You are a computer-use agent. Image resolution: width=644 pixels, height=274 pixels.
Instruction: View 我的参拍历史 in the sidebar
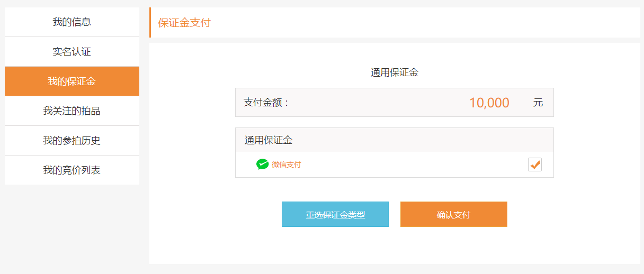[x=71, y=141]
